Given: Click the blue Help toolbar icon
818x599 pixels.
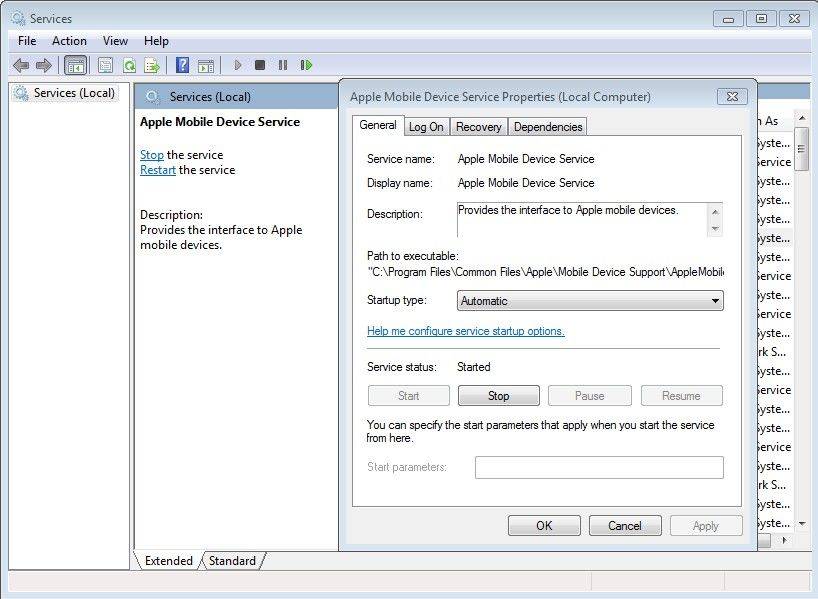Looking at the screenshot, I should pos(182,66).
